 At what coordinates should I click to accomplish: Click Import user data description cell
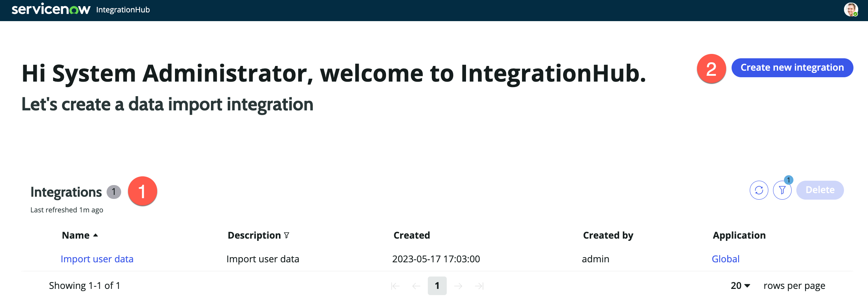pyautogui.click(x=263, y=259)
